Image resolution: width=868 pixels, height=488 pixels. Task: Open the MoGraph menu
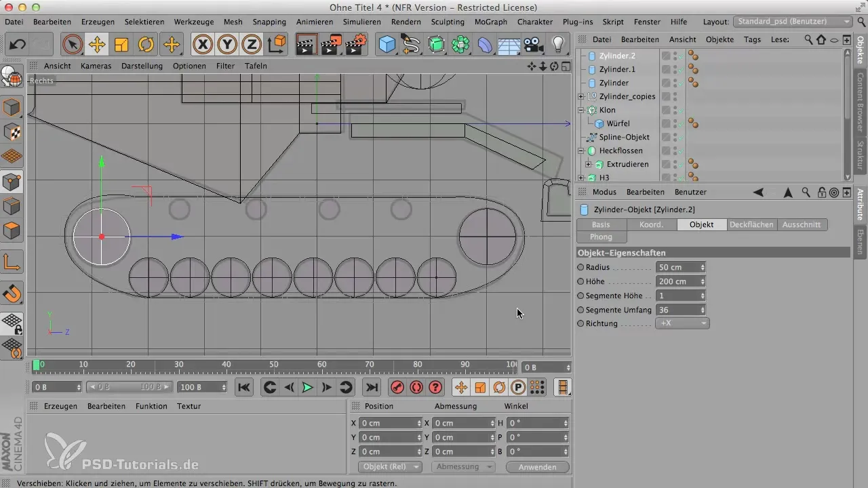tap(490, 22)
